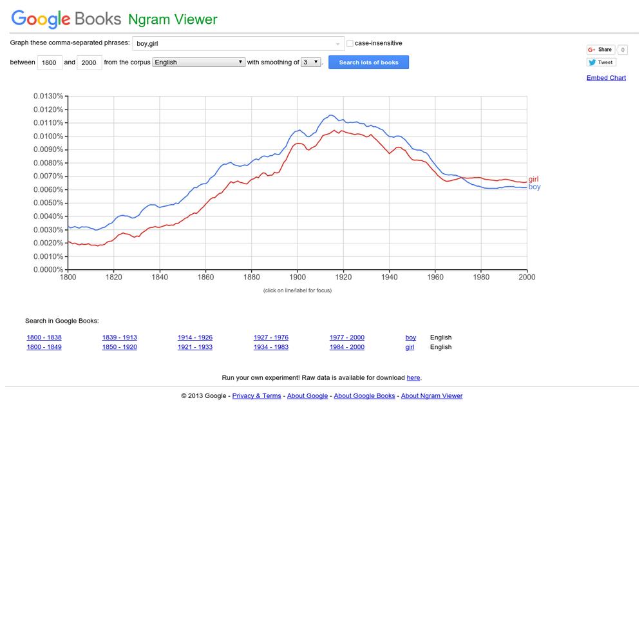Viewport: 644px width, 644px height.
Task: Click the start year 1800 field
Action: (50, 62)
